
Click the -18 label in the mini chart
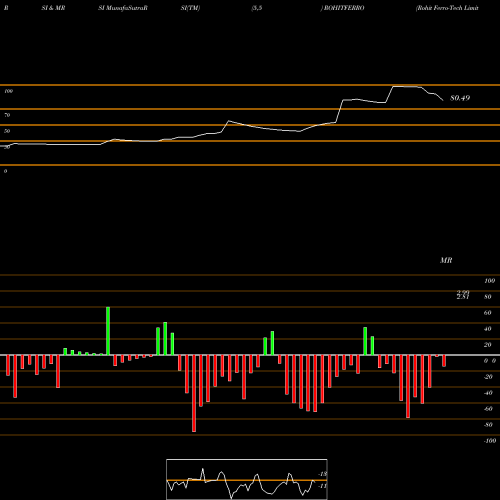[323, 474]
